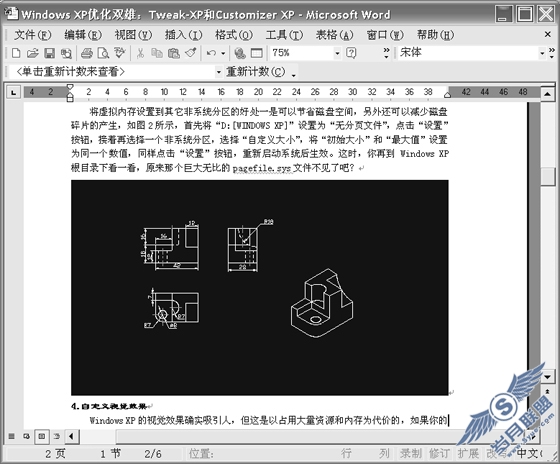Run the Spelling and Grammar check
This screenshot has height=464, width=560.
[120, 53]
